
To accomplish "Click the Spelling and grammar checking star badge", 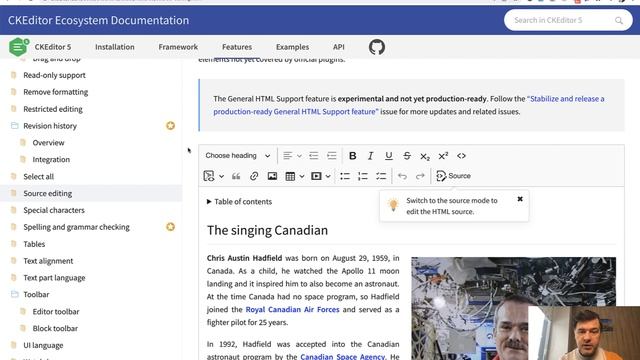I will [171, 227].
